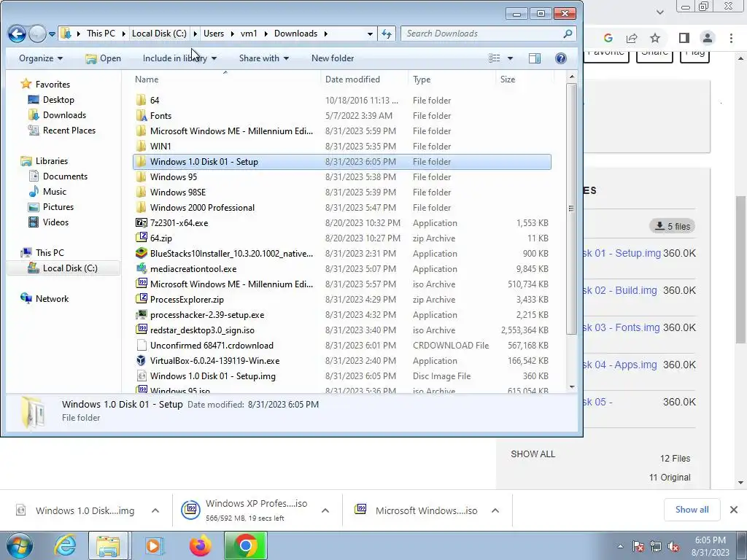Sort by Size column header
Viewport: 747px width, 560px height.
(x=525, y=79)
